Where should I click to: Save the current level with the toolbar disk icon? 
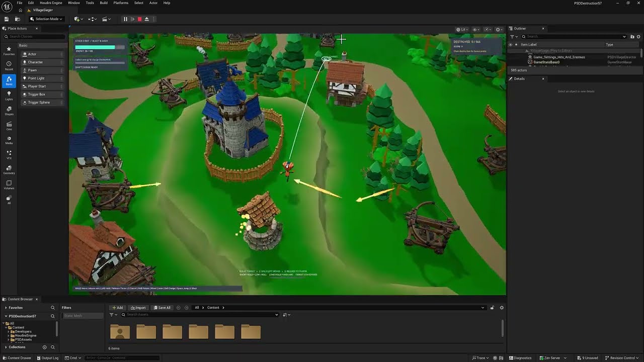7,19
